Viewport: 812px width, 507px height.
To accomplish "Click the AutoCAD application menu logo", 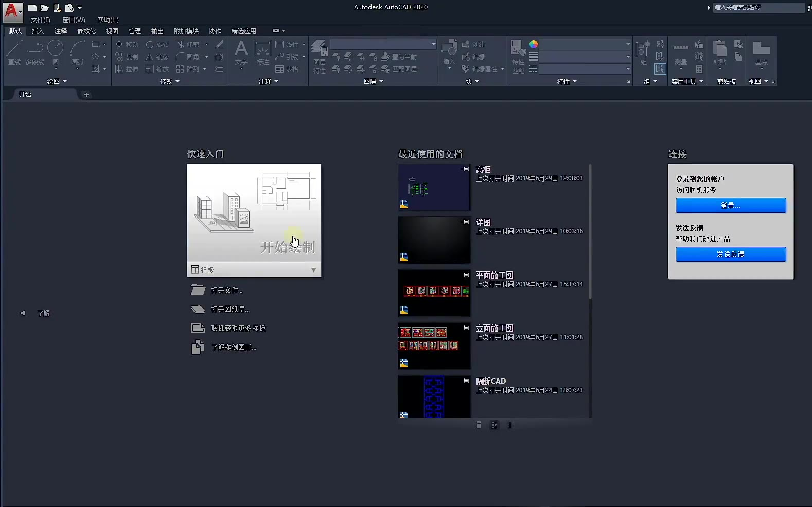I will click(11, 11).
